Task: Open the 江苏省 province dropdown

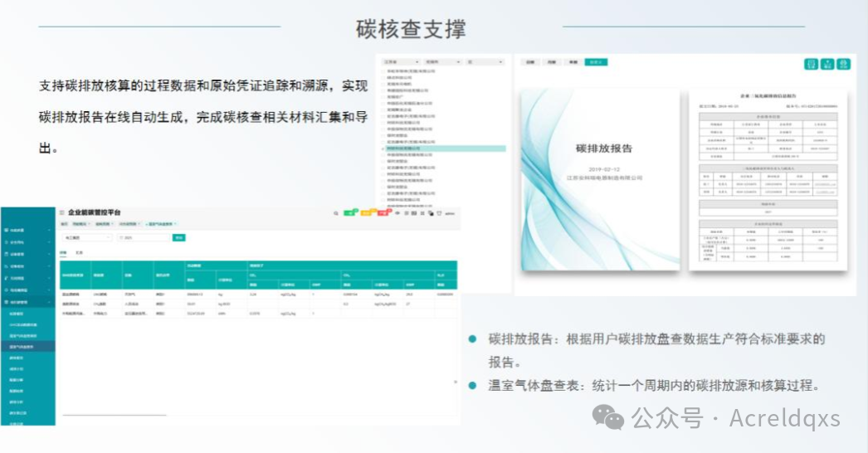Action: click(401, 62)
